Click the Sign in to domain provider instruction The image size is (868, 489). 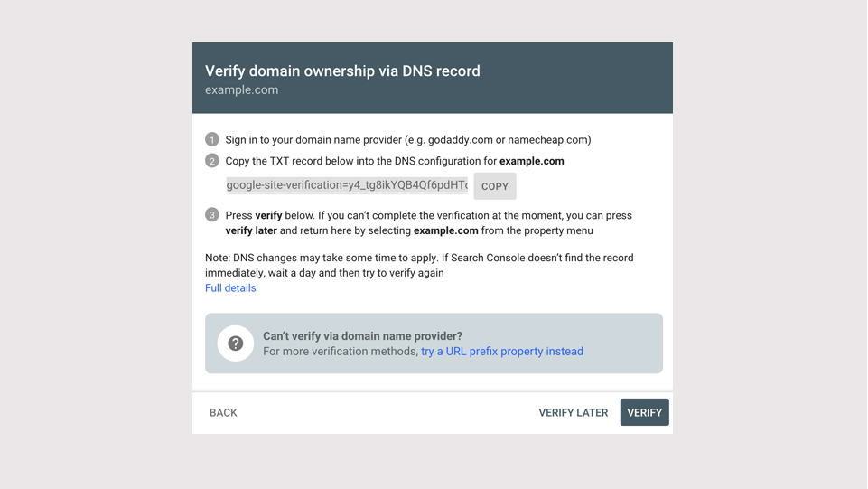coord(408,139)
